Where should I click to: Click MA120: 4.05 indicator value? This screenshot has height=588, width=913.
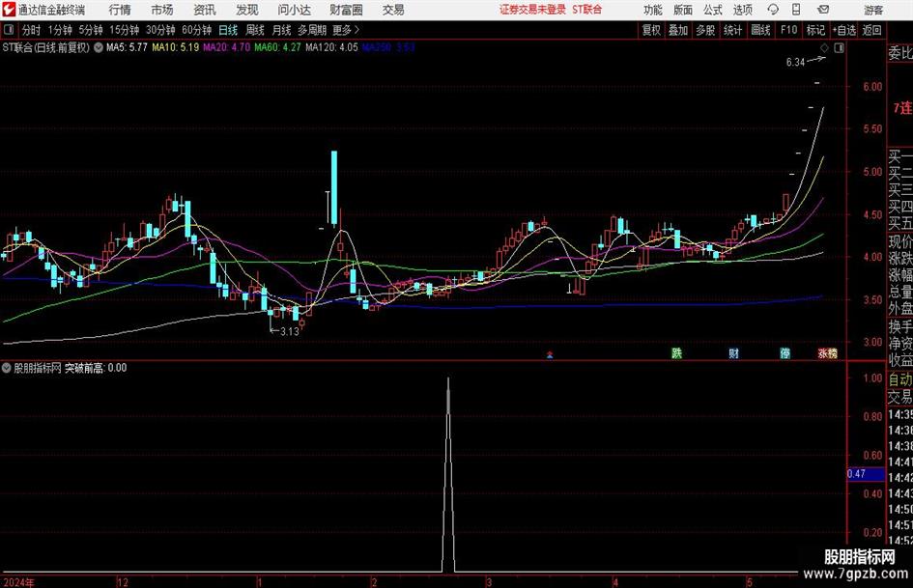point(331,47)
